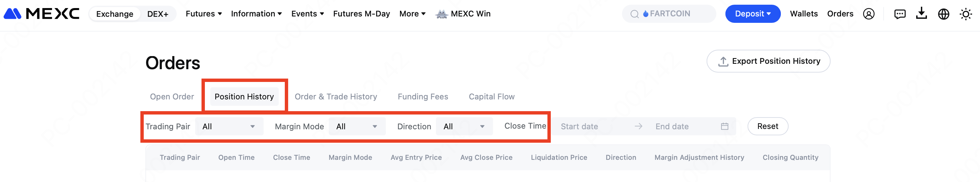The width and height of the screenshot is (980, 182).
Task: Open the user profile account icon
Action: [x=868, y=14]
